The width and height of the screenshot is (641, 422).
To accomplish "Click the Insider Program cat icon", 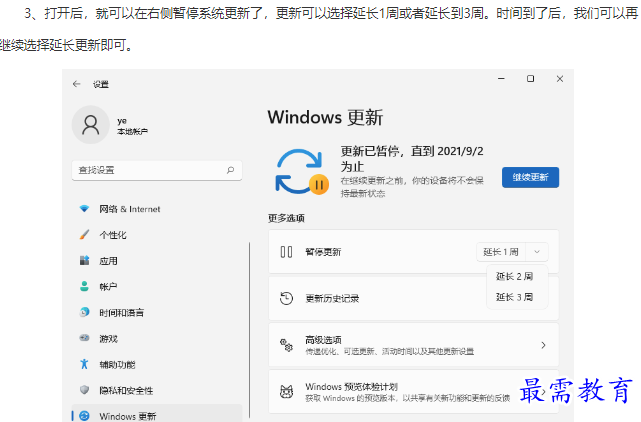I will tap(286, 391).
